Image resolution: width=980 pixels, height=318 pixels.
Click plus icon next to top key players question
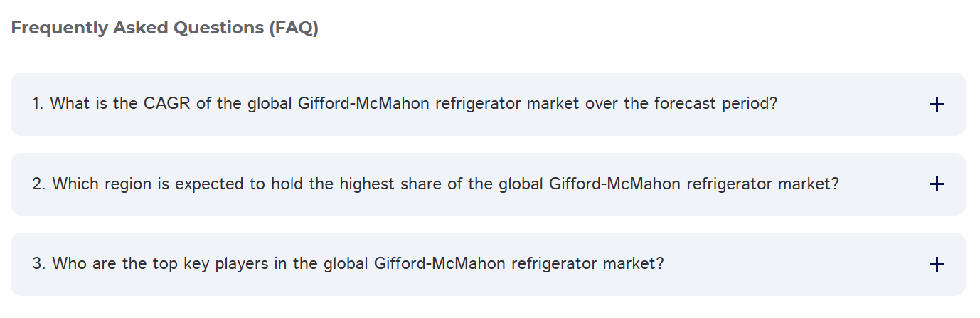point(937,265)
